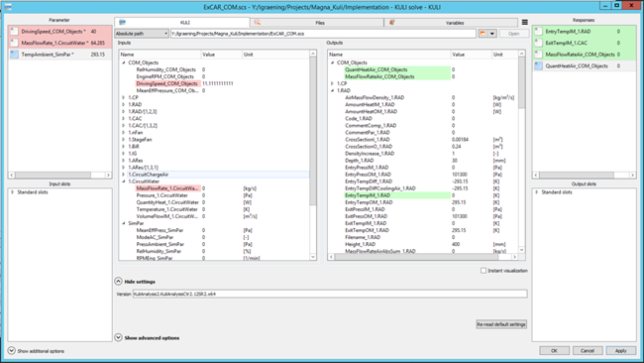The image size is (644, 363).
Task: Collapse the Hide settings section
Action: click(x=118, y=282)
